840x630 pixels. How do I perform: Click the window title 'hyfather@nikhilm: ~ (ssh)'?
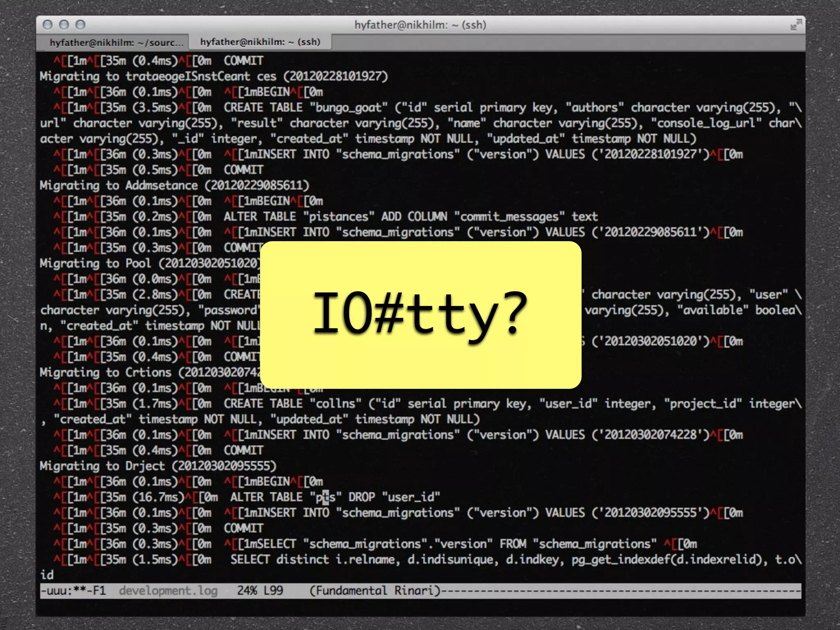[x=420, y=25]
